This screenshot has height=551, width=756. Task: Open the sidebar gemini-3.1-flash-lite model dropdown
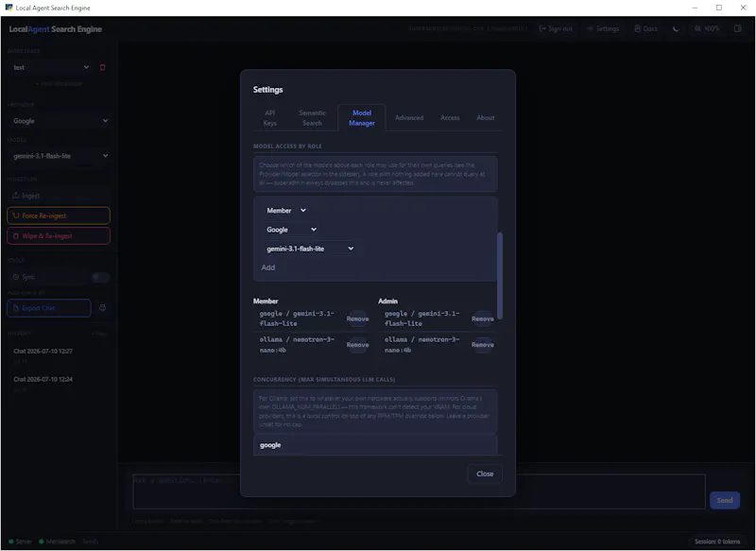(x=60, y=156)
